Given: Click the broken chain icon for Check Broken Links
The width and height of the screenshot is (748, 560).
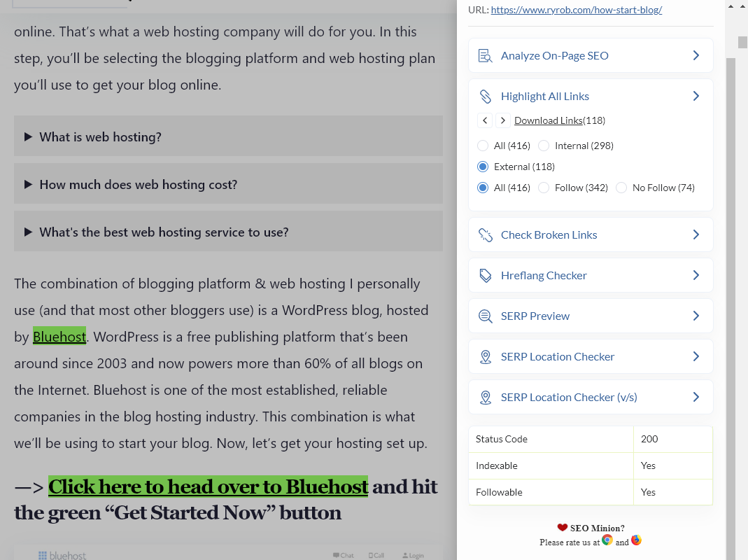Looking at the screenshot, I should coord(486,234).
